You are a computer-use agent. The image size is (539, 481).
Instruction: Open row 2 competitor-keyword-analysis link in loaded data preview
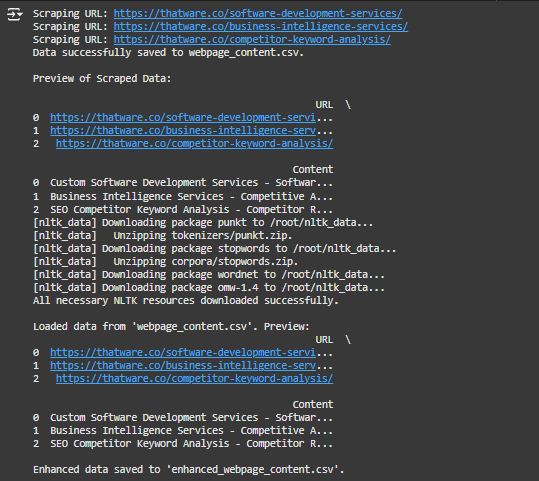point(195,379)
